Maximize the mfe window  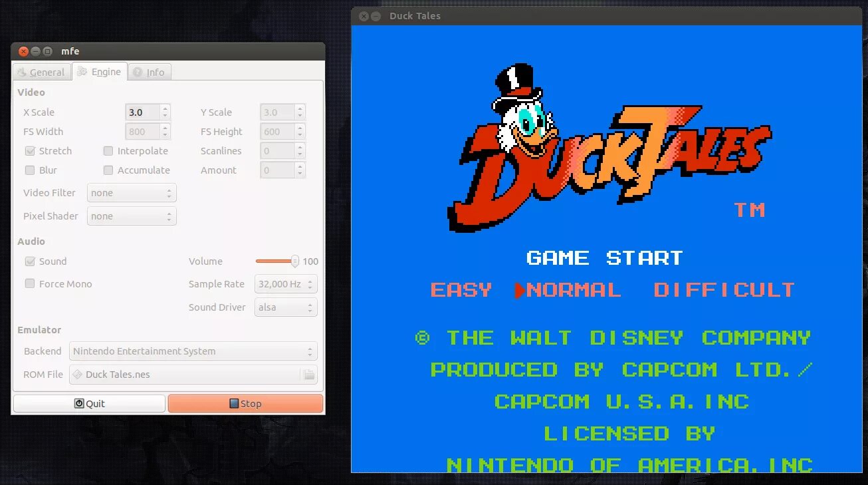coord(48,51)
